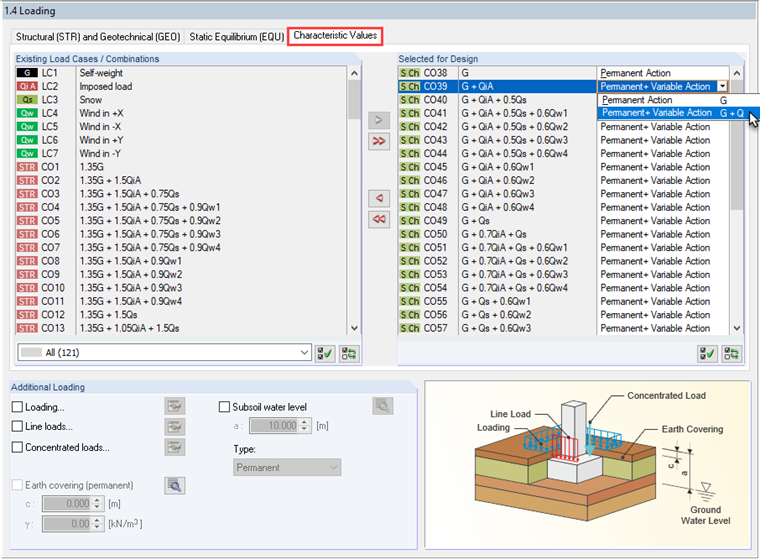Image resolution: width=760 pixels, height=560 pixels.
Task: Open the Line loads edit button
Action: (x=174, y=427)
